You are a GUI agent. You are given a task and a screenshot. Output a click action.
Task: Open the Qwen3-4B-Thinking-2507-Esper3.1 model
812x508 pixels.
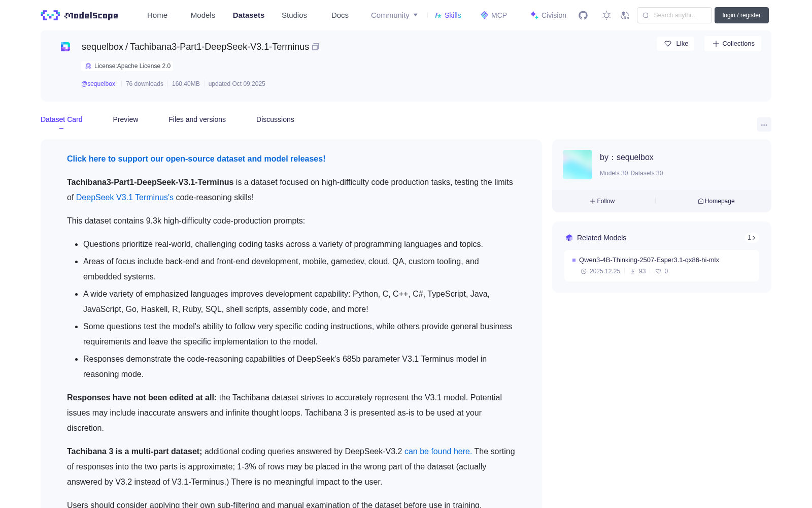tap(649, 260)
